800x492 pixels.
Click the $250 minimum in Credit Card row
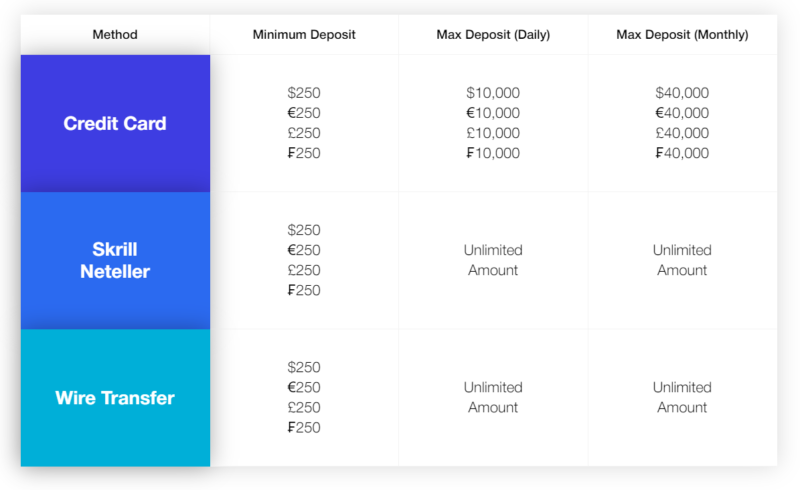coord(304,93)
